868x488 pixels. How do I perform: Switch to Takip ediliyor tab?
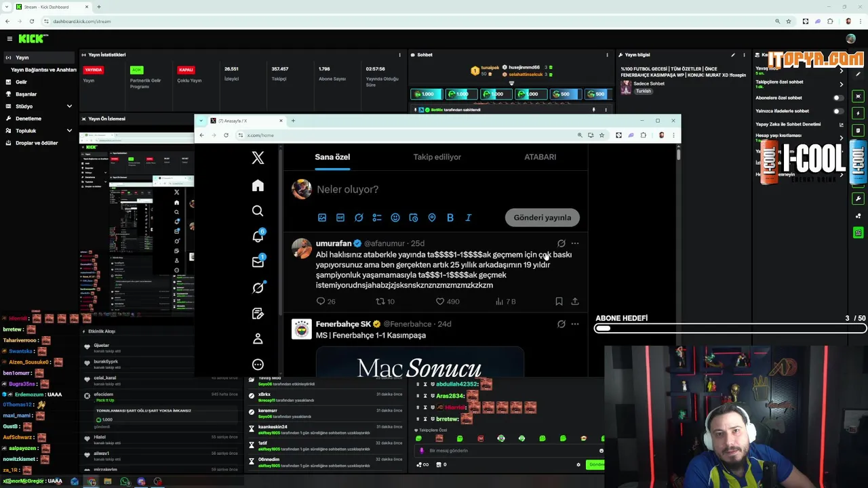(x=437, y=157)
